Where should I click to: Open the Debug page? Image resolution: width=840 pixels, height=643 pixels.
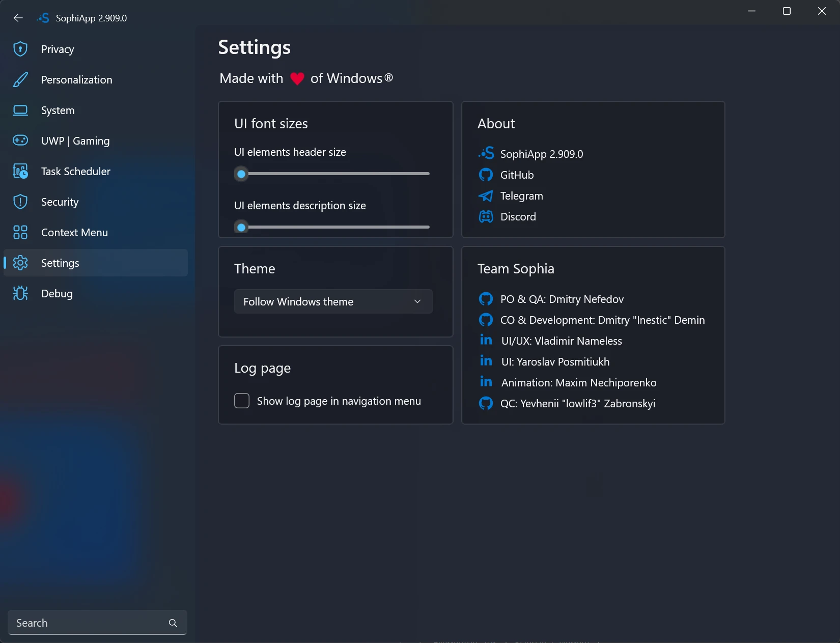96,293
